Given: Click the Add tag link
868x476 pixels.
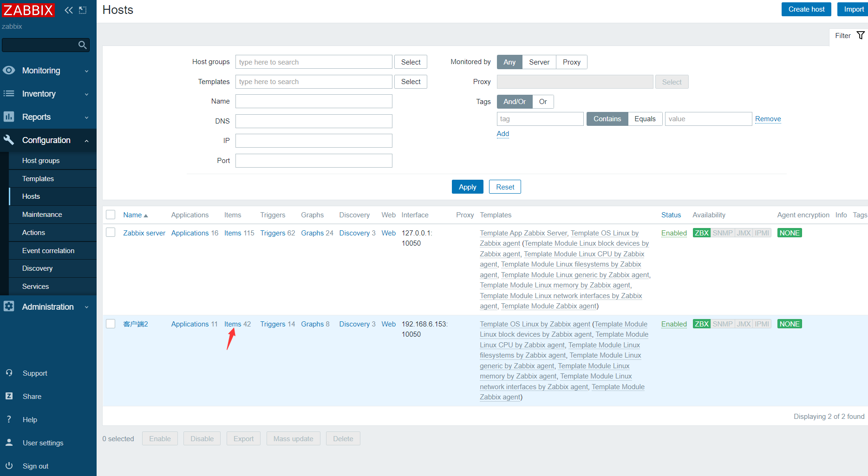Looking at the screenshot, I should [503, 134].
